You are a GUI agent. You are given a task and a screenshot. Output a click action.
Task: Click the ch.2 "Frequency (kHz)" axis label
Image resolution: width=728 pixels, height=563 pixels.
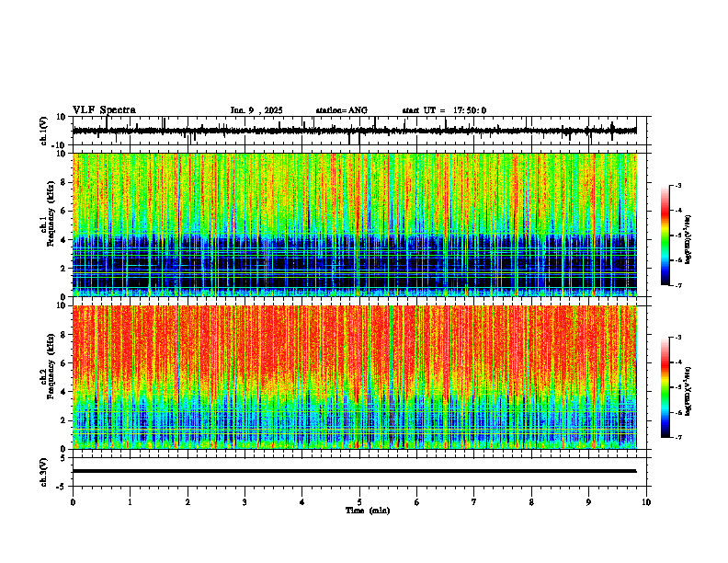[x=51, y=365]
